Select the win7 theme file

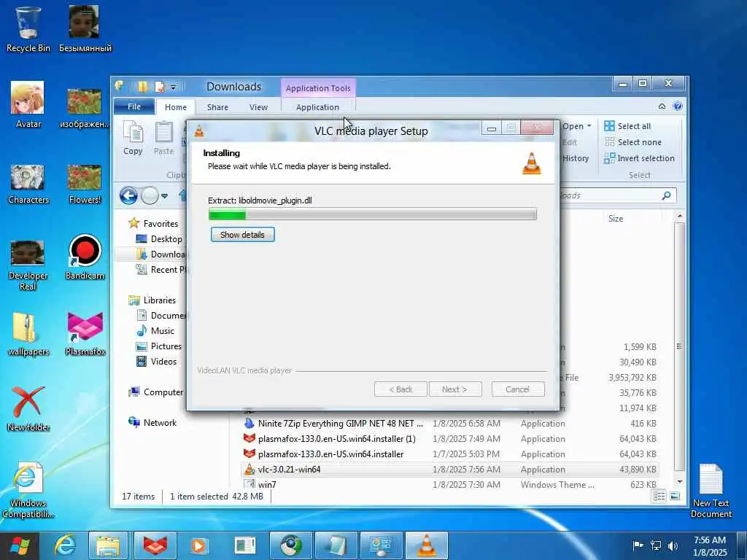pyautogui.click(x=450, y=484)
